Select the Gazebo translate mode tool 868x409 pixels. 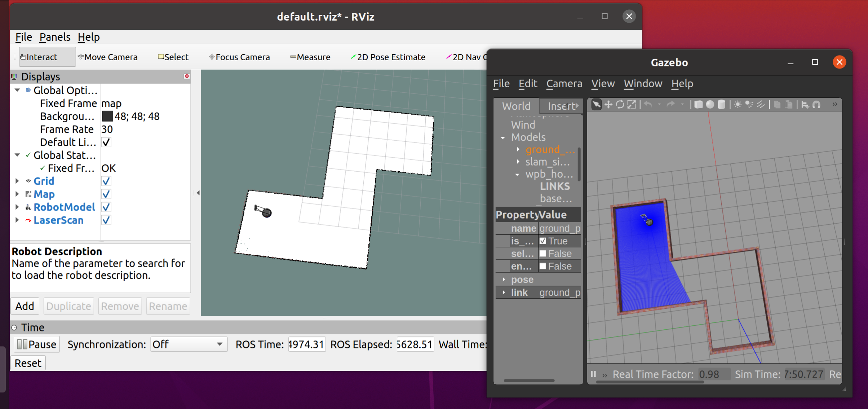608,105
